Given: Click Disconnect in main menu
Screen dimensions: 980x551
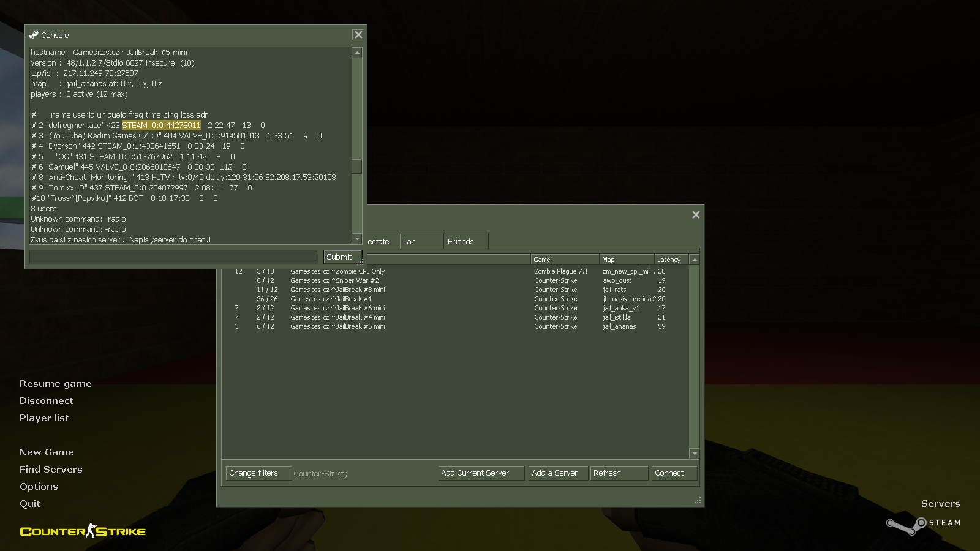Looking at the screenshot, I should pos(47,401).
